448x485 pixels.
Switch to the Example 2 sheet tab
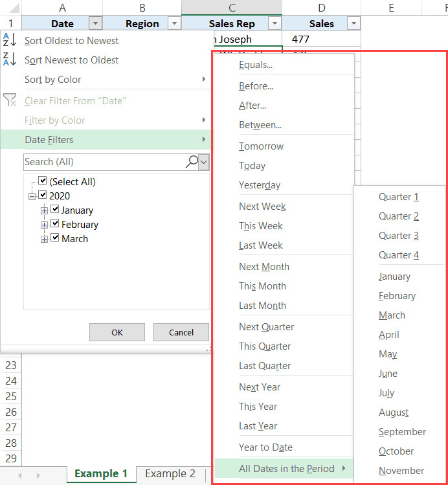point(170,474)
